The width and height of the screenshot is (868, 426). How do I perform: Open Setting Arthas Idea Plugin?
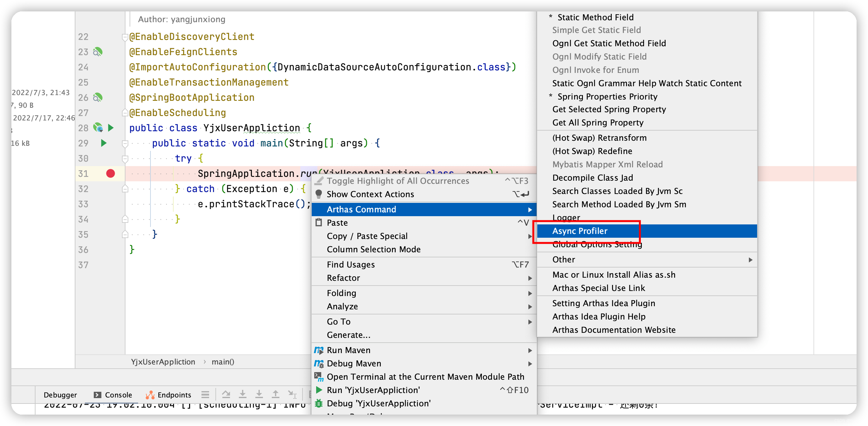click(x=647, y=303)
